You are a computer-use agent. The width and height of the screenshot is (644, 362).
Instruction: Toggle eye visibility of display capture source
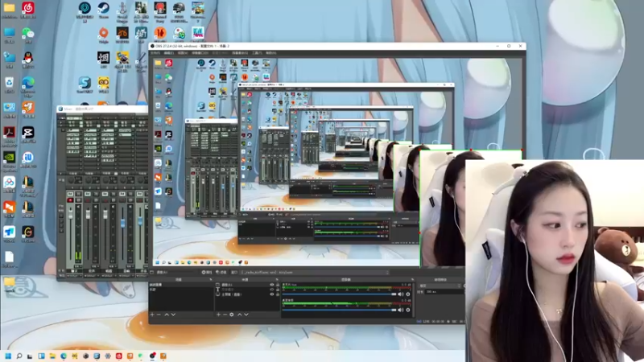(271, 294)
